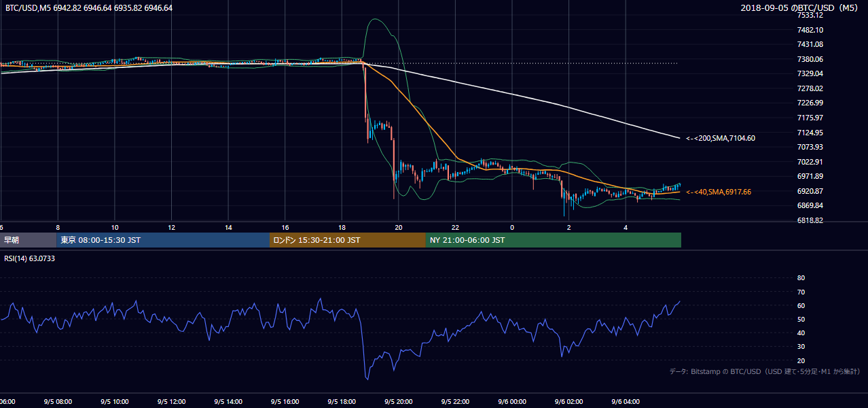Click hour tick 4 under the price chart
Viewport: 868px width, 408px height.
[626, 227]
